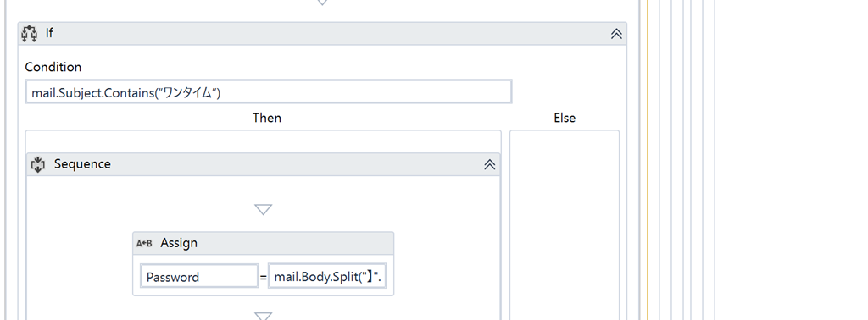Click the Then label
The height and width of the screenshot is (320, 868).
267,118
